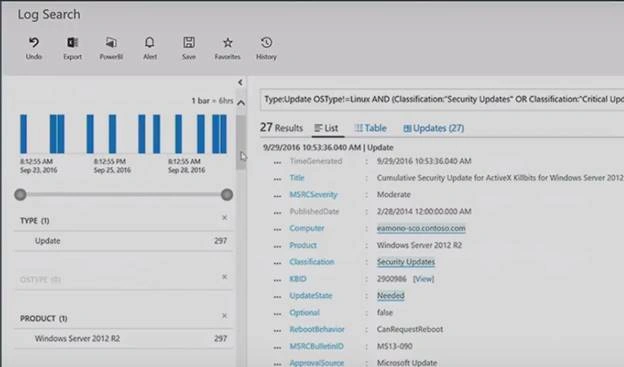Viewport: 624px width, 367px height.
Task: Click the MSRCBulletinID field name
Action: click(x=316, y=346)
